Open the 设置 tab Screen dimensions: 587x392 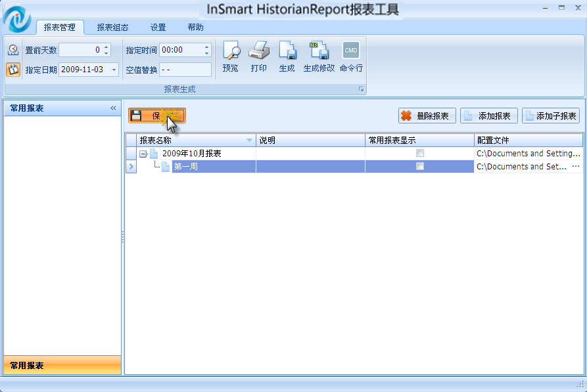(158, 28)
